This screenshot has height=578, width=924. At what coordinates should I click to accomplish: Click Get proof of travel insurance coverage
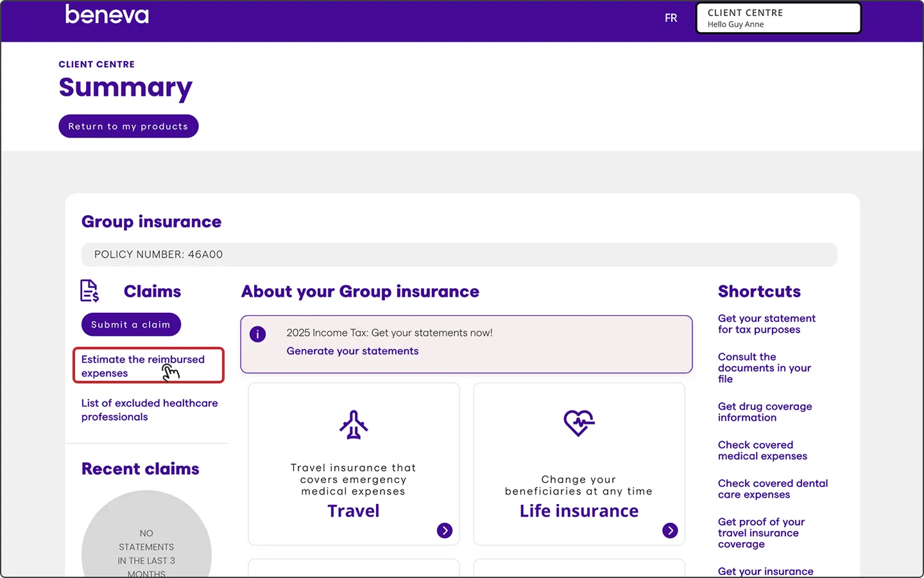(760, 533)
